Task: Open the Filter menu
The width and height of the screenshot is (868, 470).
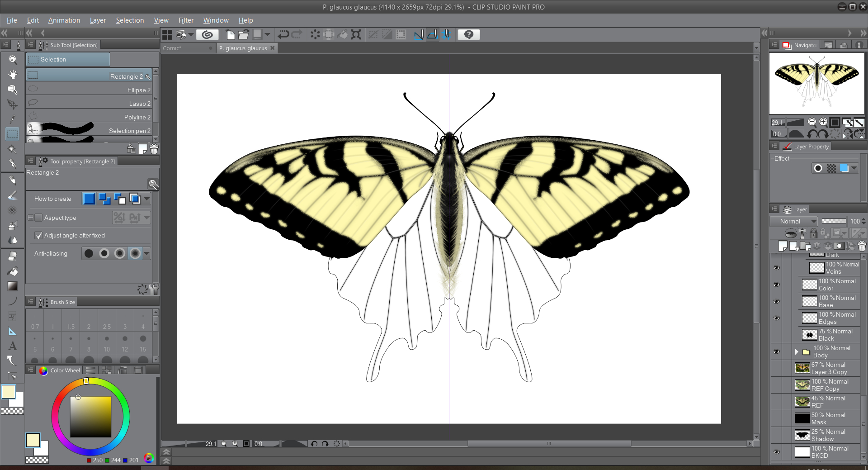Action: click(x=185, y=20)
